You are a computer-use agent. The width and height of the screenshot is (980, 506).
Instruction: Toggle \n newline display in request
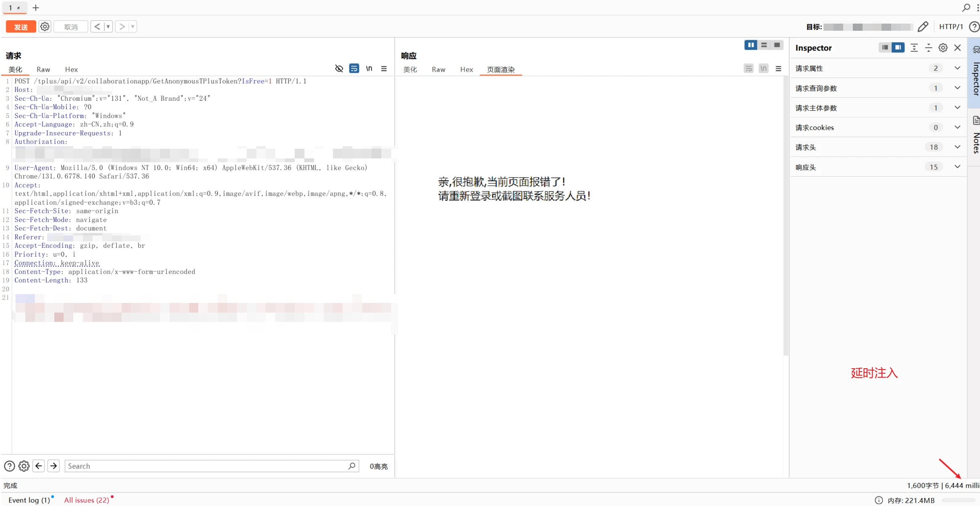point(369,69)
